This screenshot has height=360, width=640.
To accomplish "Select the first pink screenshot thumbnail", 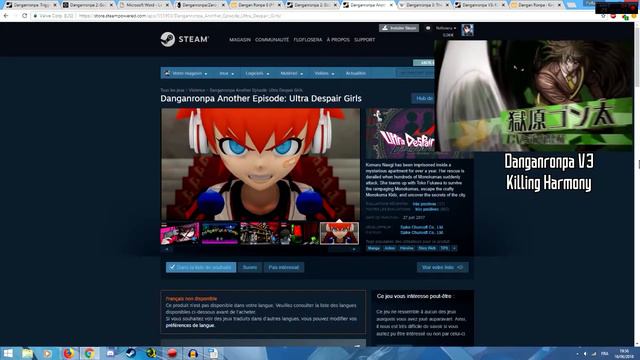I will click(x=180, y=233).
